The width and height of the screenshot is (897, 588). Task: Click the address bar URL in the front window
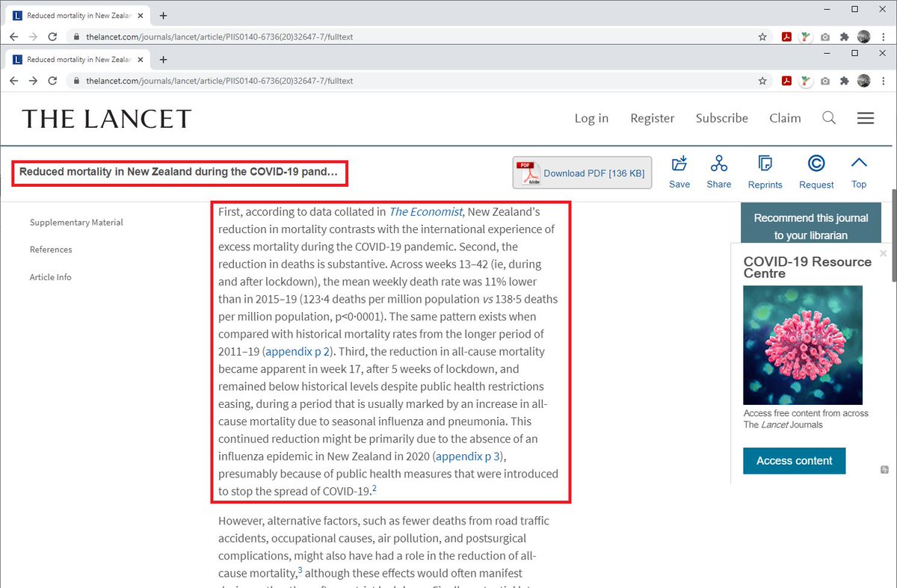coord(219,81)
